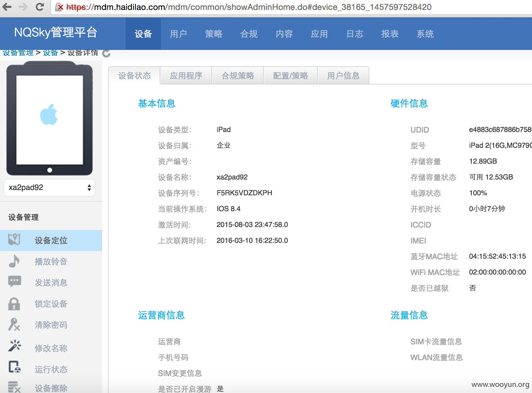The image size is (532, 393).
Task: Open the 日志 top navigation tab
Action: coord(355,34)
